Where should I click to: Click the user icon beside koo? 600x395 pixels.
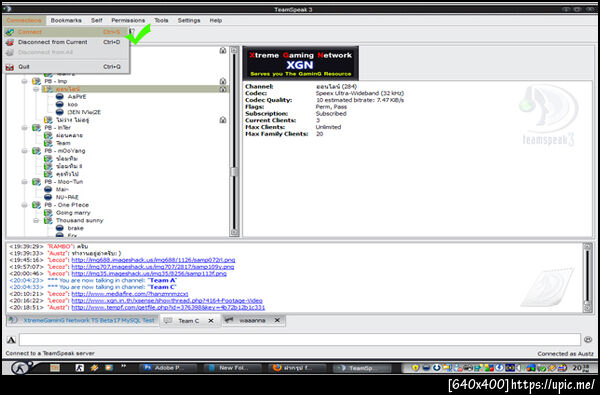[59, 104]
